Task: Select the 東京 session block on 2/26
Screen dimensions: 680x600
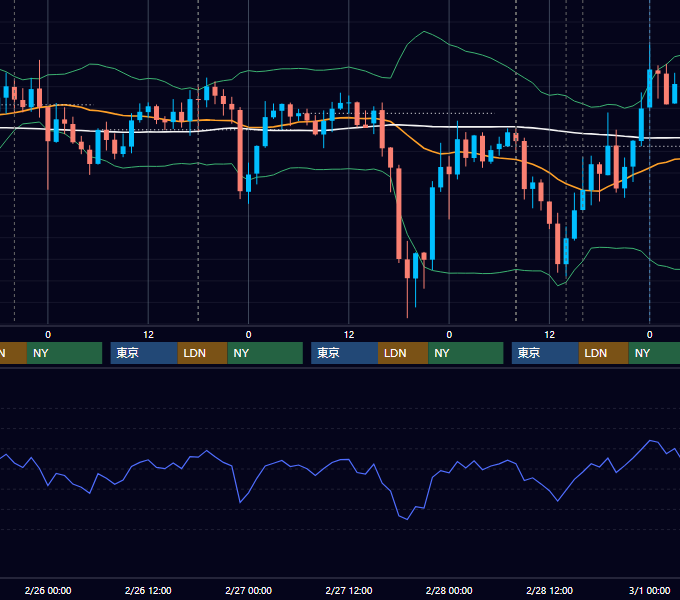Action: click(144, 353)
